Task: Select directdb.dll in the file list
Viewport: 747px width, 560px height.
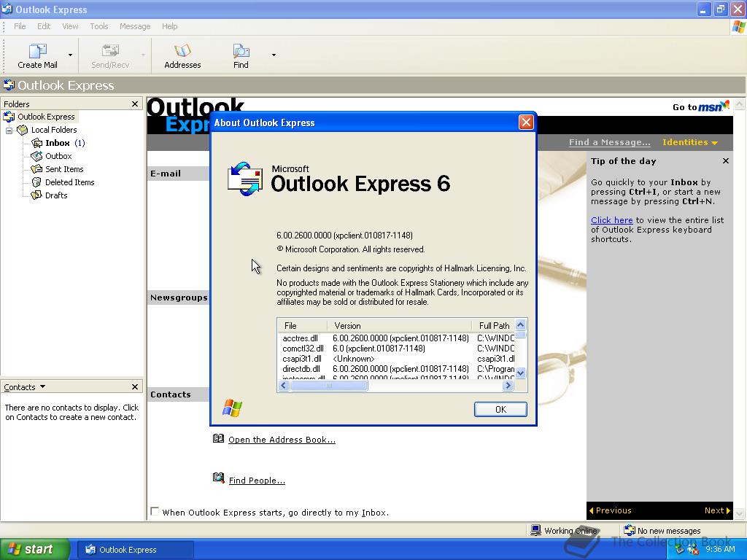Action: coord(301,369)
